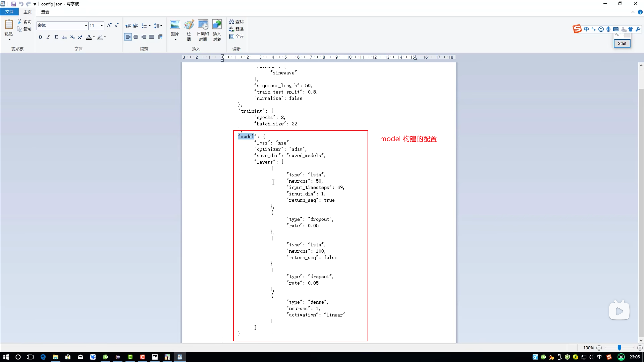644x362 pixels.
Task: Expand the 粘贴 paste options arrow
Action: point(9,40)
